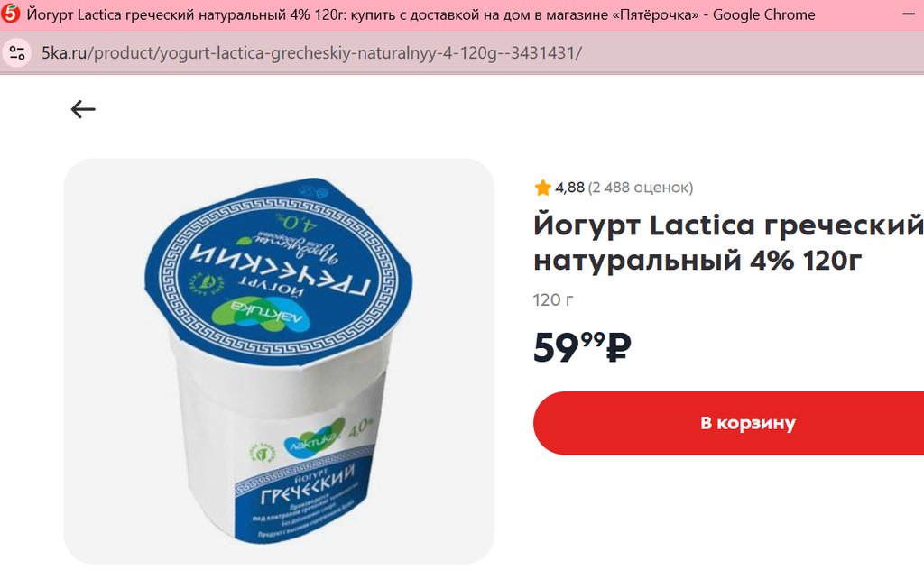Click the Chrome window title text
This screenshot has width=924, height=570.
[x=420, y=14]
